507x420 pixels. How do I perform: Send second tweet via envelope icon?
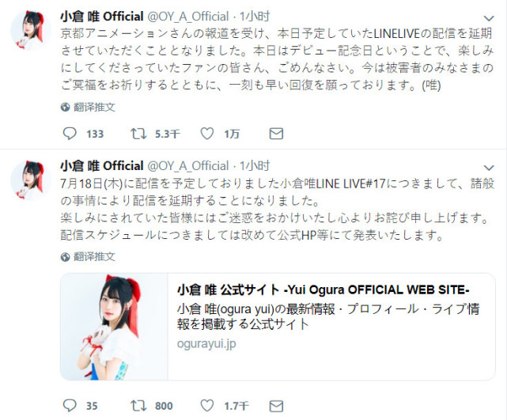coord(276,406)
